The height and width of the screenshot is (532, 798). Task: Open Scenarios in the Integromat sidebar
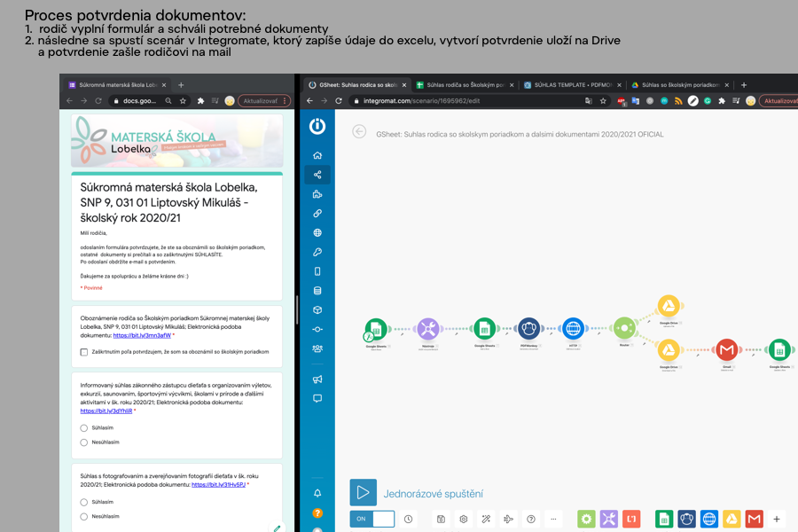coord(317,175)
